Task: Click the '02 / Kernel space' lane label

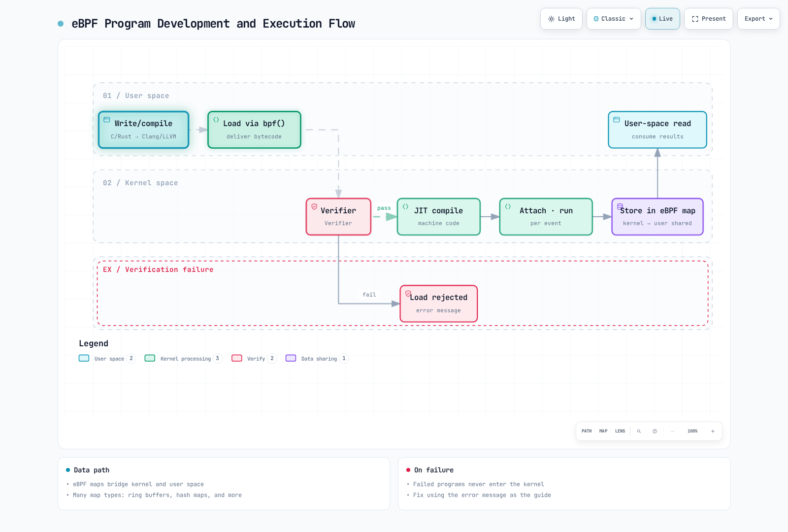Action: pos(140,183)
